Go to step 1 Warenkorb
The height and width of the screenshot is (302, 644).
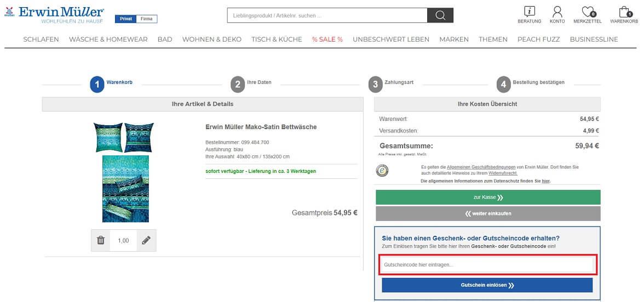tap(111, 84)
